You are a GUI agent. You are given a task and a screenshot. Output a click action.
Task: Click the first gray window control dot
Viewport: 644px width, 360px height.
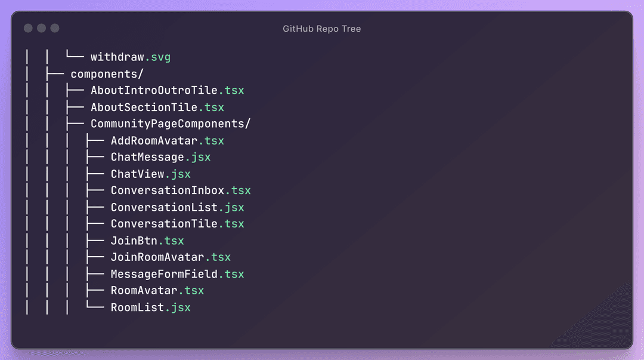click(29, 28)
